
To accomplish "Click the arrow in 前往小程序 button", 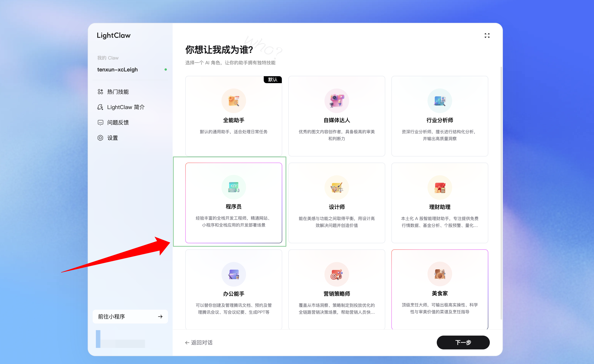I will (160, 317).
